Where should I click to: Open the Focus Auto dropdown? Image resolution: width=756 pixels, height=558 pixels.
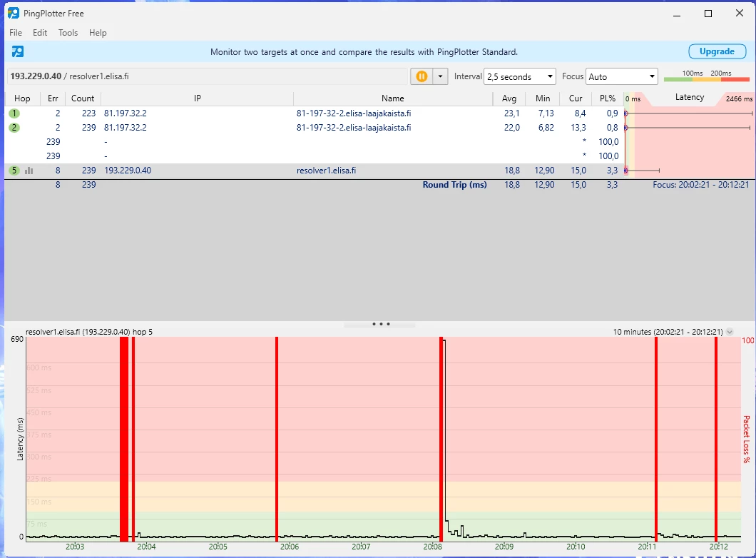(x=621, y=76)
